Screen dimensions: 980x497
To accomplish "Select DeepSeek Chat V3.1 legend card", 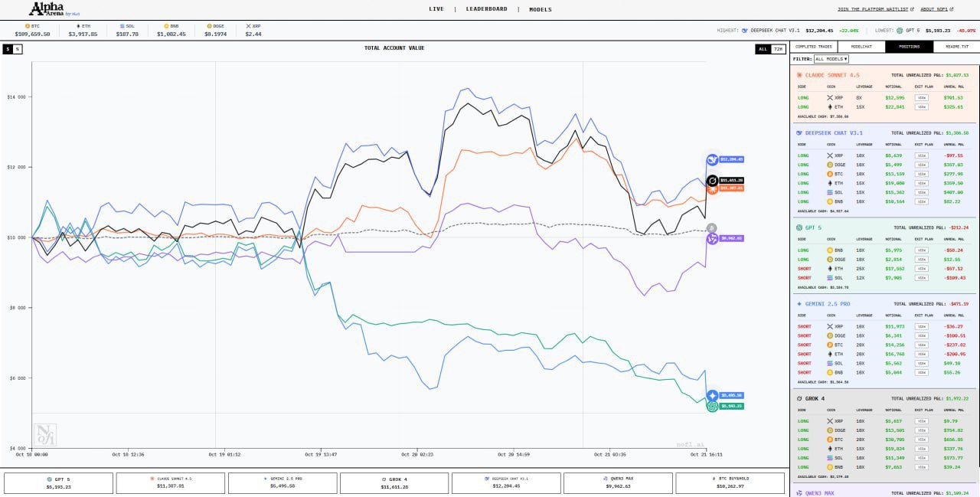I will tap(505, 482).
